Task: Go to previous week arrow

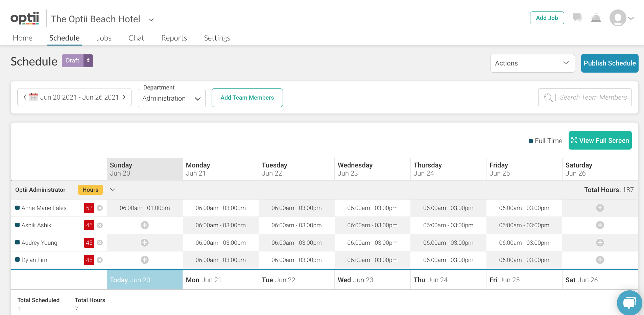Action: [x=25, y=97]
